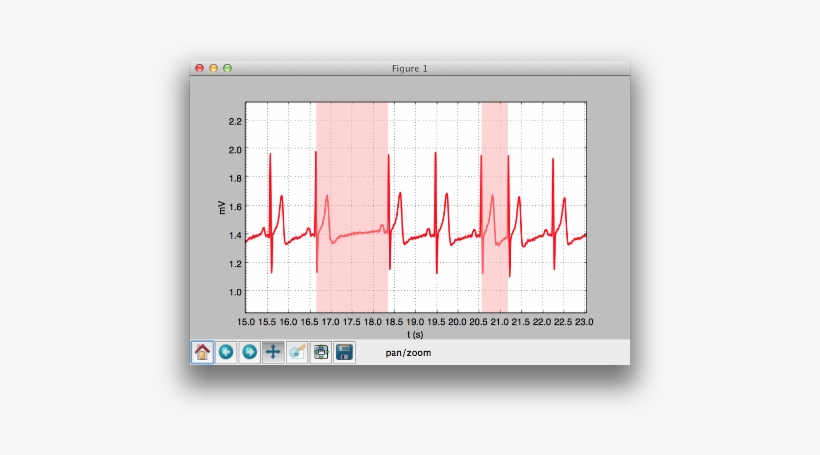The width and height of the screenshot is (820, 455).
Task: Minimize the Figure 1 window
Action: [x=213, y=68]
